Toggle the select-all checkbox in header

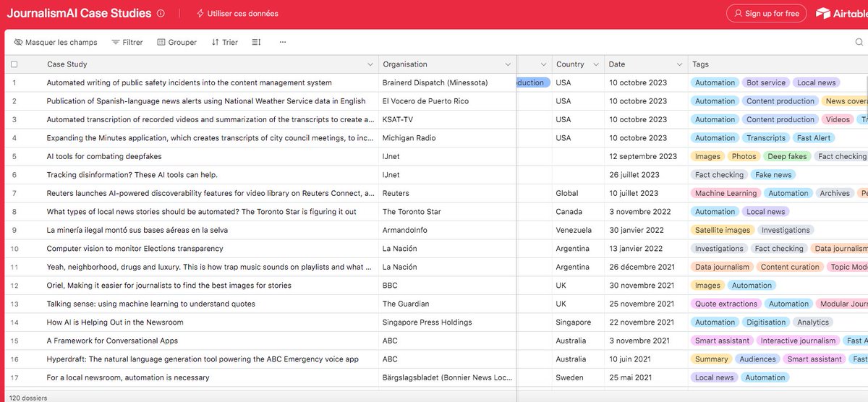point(14,64)
